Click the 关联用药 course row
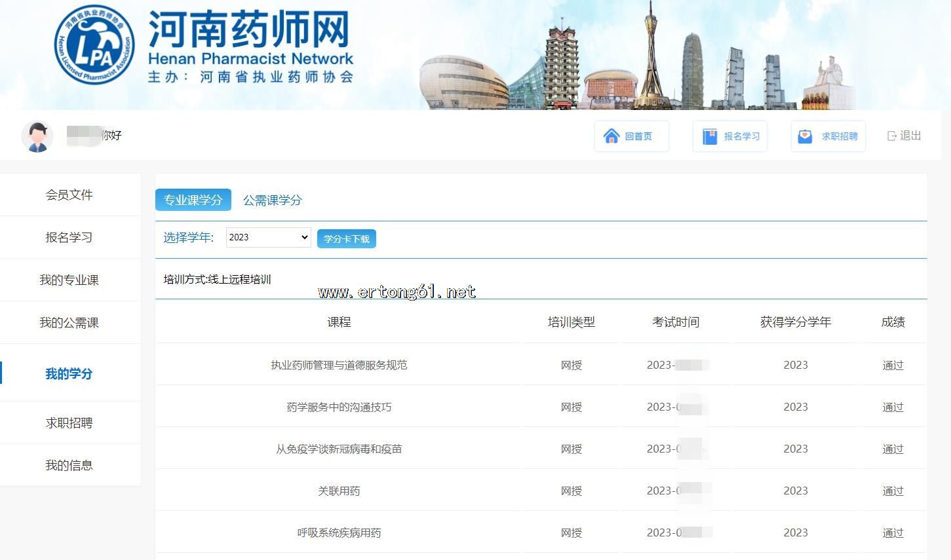The image size is (951, 560). pyautogui.click(x=339, y=491)
